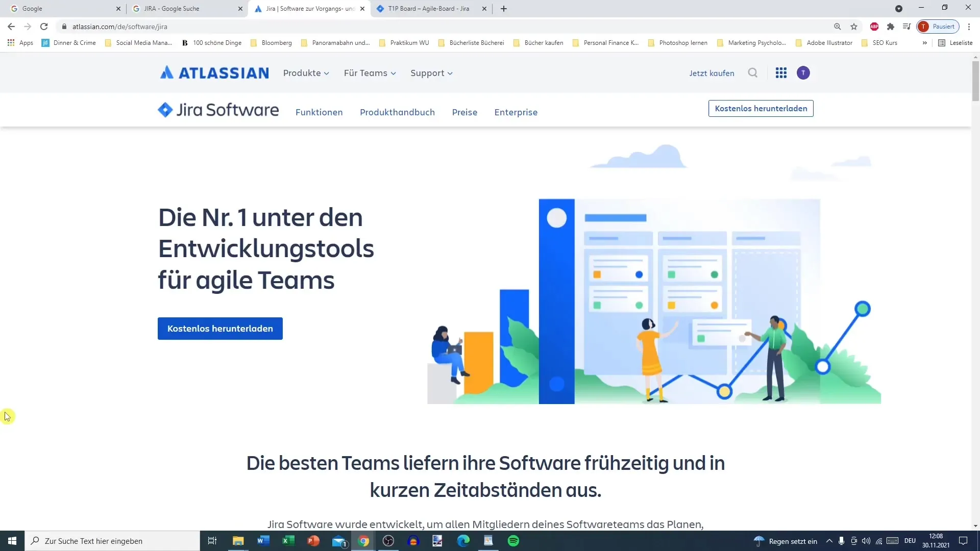The image size is (980, 551).
Task: Expand the Produkte dropdown menu
Action: click(x=306, y=73)
